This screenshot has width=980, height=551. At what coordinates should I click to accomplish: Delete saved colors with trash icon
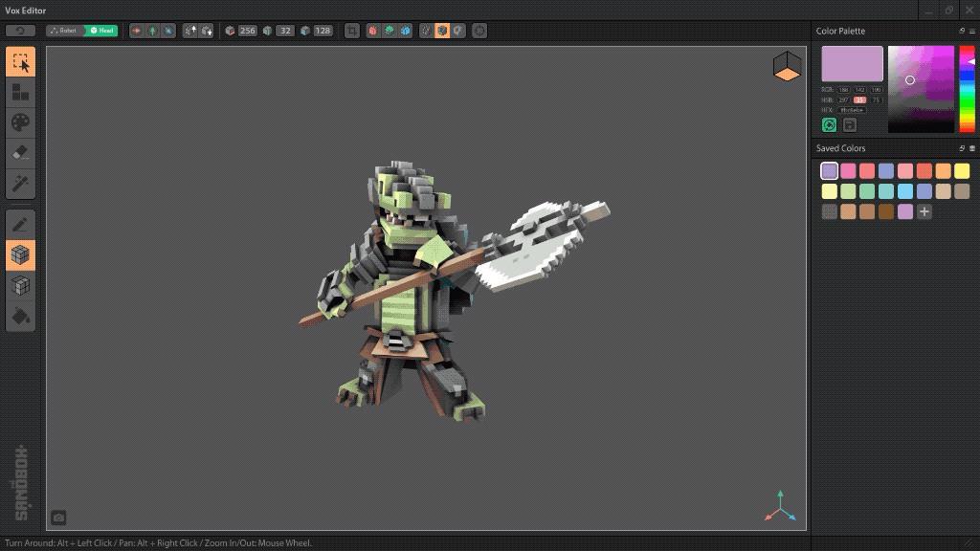pos(972,148)
